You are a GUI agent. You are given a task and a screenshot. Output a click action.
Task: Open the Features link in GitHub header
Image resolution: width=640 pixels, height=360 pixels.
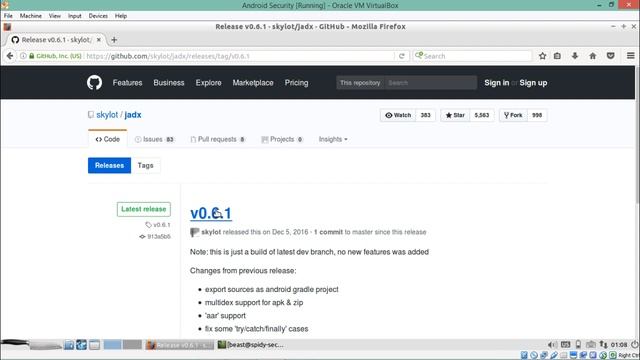[127, 82]
